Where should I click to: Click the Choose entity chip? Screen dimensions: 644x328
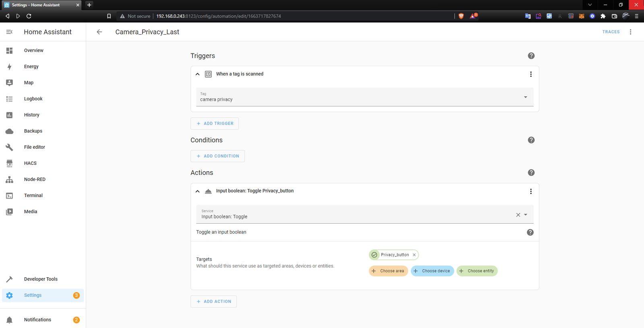[477, 271]
